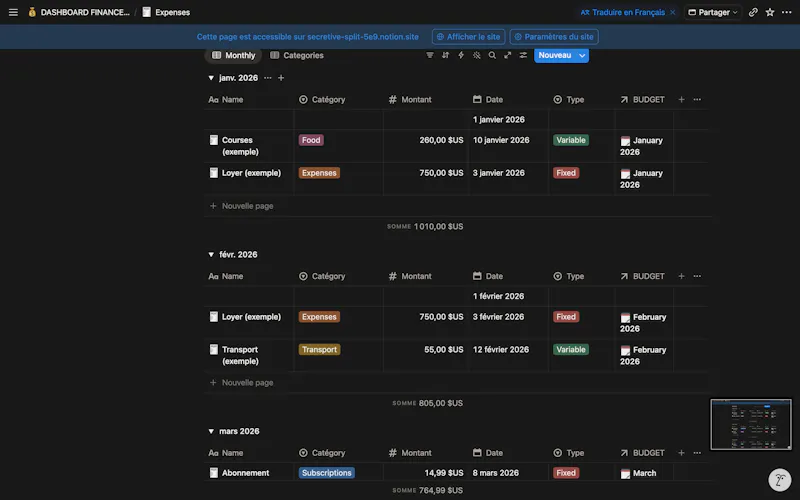Click the 14,99 $US amount cell
800x500 pixels.
point(444,473)
